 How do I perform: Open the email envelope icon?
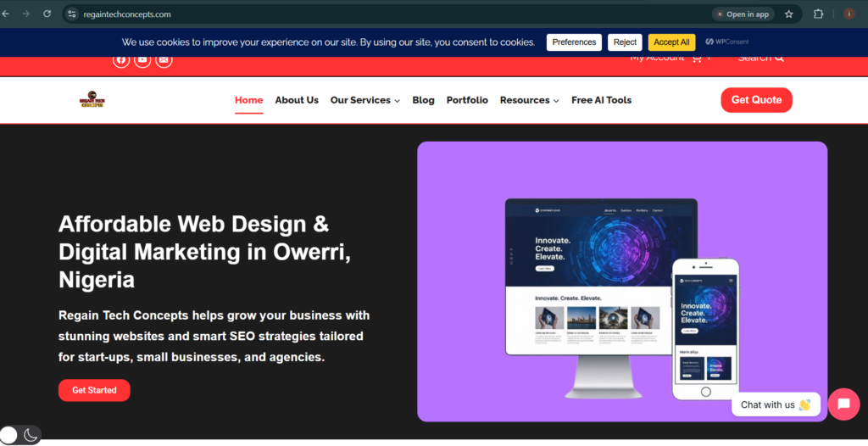coord(164,60)
